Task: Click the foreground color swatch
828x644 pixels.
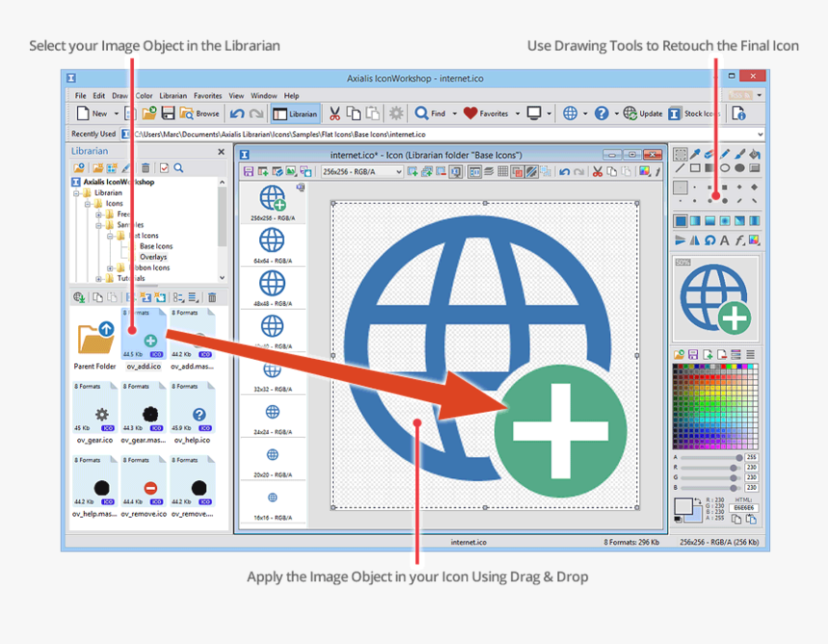Action: click(683, 506)
